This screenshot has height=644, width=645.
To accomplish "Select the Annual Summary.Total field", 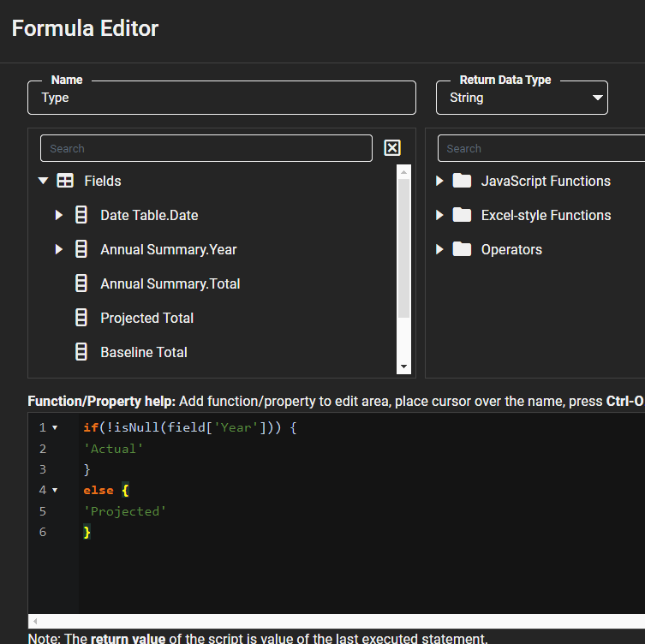I will [170, 283].
